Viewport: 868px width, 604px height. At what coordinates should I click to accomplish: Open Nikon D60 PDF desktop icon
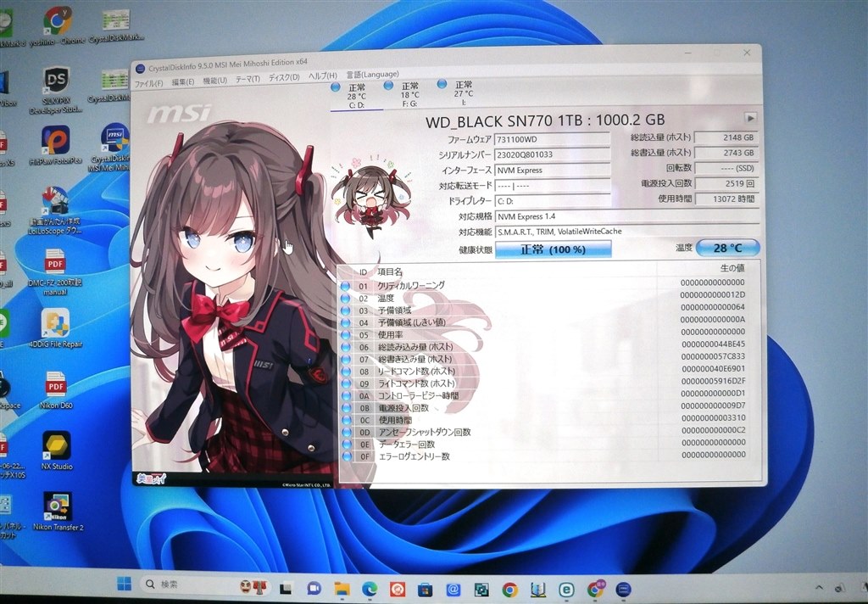point(56,389)
